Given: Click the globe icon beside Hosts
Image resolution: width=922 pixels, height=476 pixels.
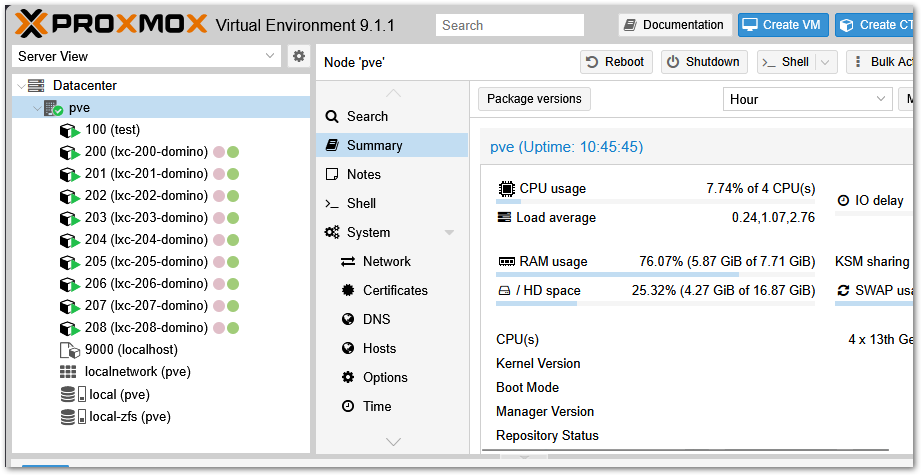Looking at the screenshot, I should [348, 348].
